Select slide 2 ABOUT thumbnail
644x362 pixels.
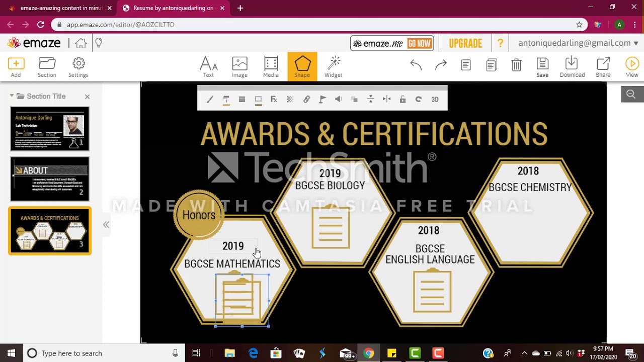[50, 179]
